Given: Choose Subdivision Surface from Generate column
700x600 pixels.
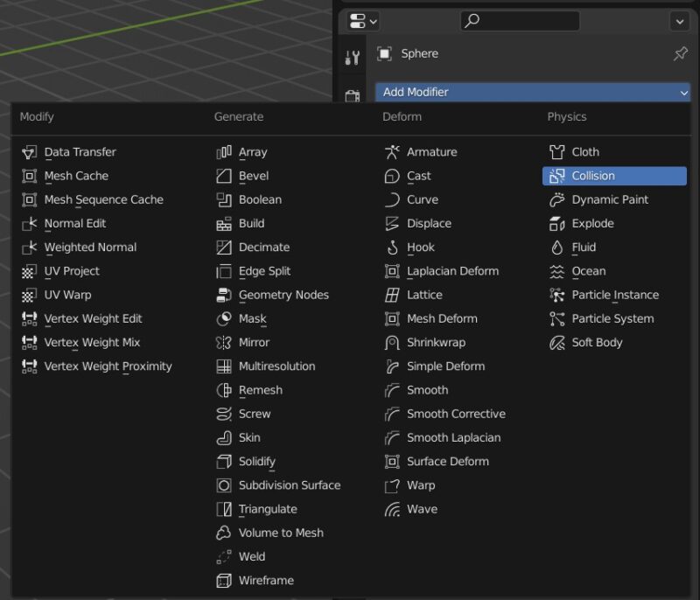Looking at the screenshot, I should click(x=289, y=485).
